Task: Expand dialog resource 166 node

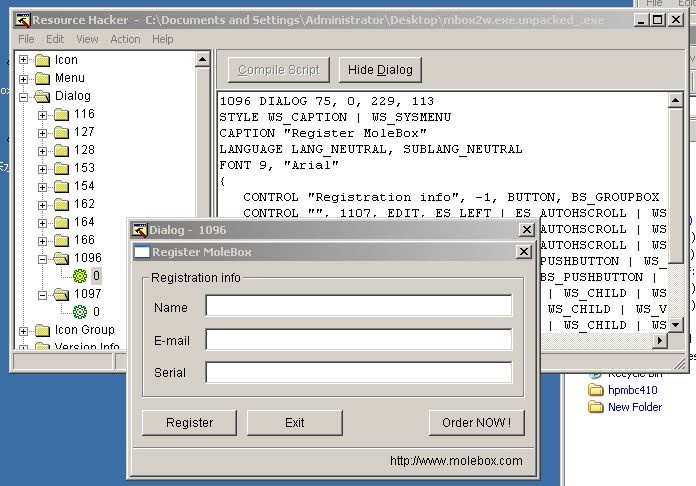Action: pyautogui.click(x=42, y=241)
